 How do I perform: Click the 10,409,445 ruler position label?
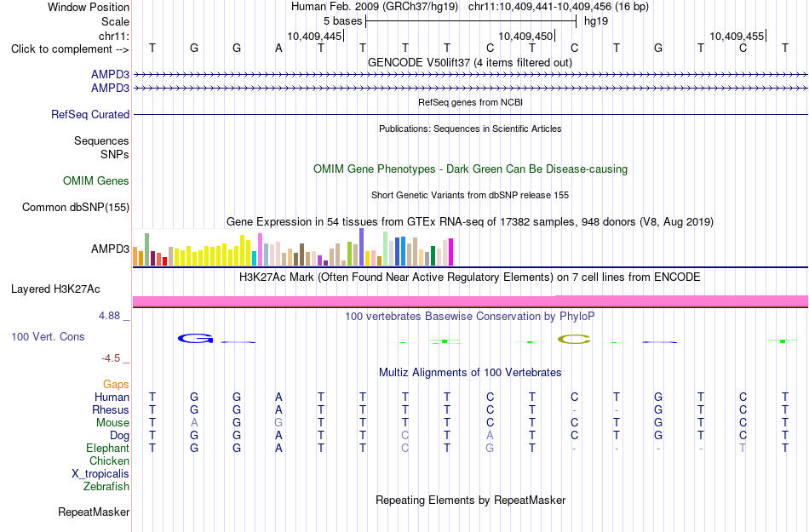pos(315,36)
